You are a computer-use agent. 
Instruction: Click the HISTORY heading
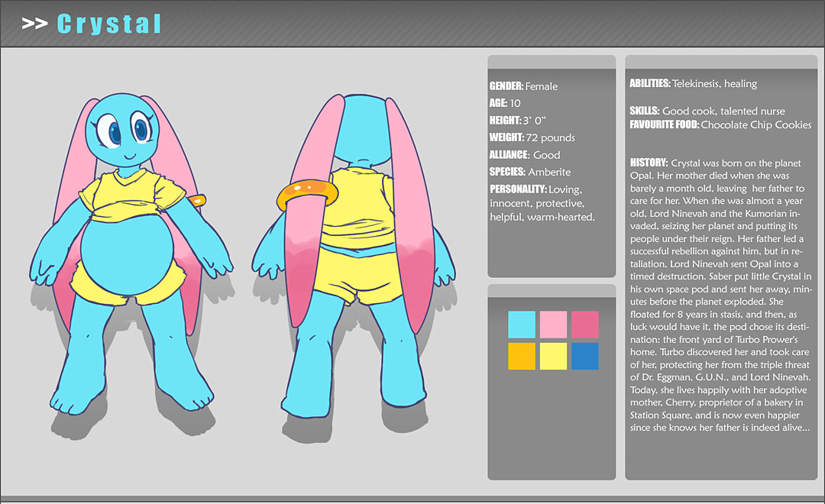[x=649, y=163]
